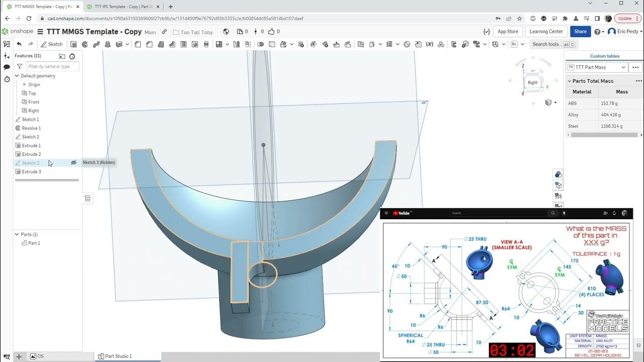Collapse the Parts (1) section
Screen dimensions: 644x362
17,234
